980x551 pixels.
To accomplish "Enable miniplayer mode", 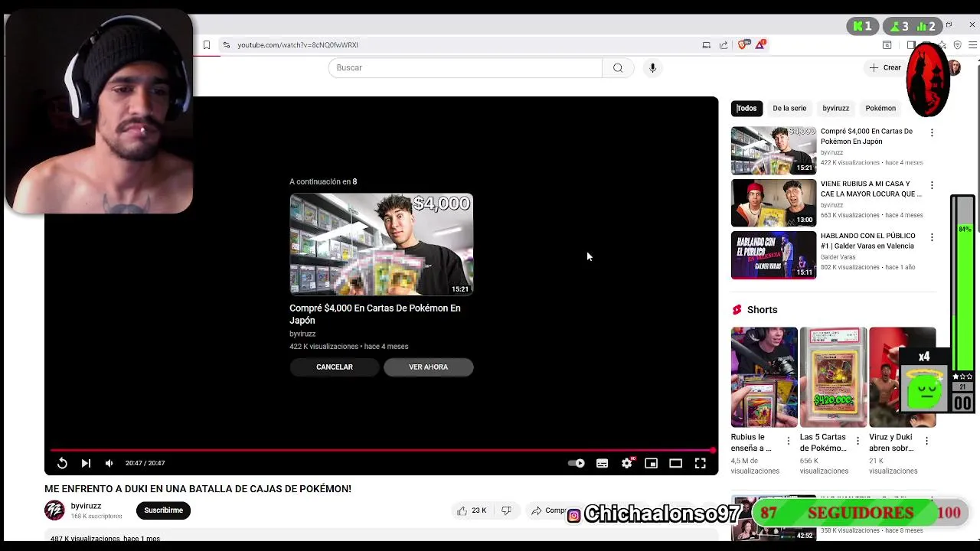I will (x=651, y=463).
